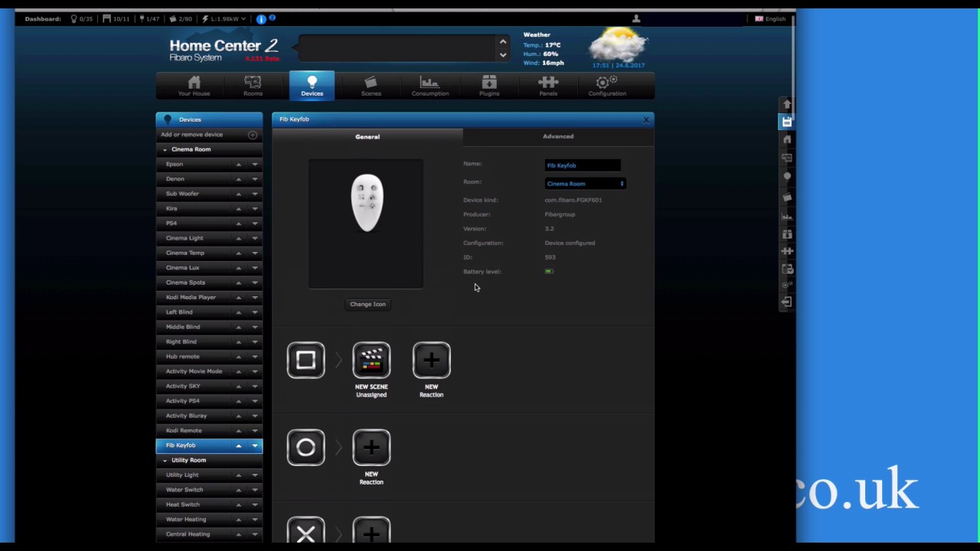Click the scroll-to-top arrow in right sidebar
980x551 pixels.
click(786, 104)
